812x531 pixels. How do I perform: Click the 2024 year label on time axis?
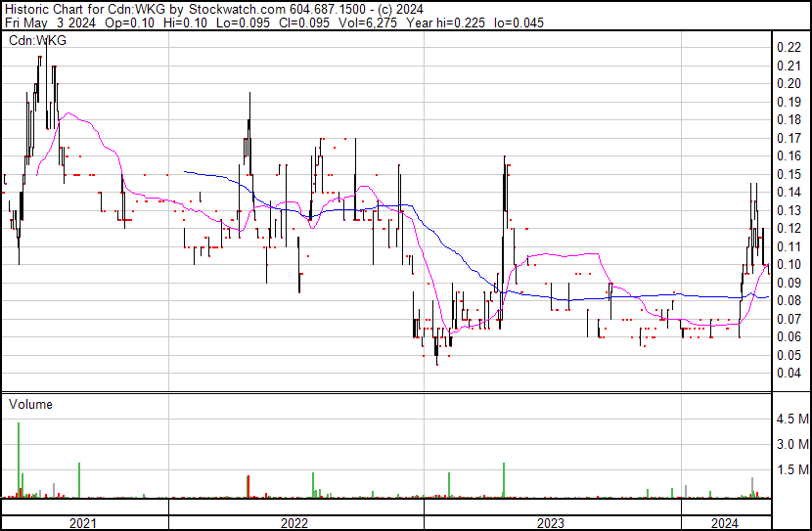(x=725, y=523)
